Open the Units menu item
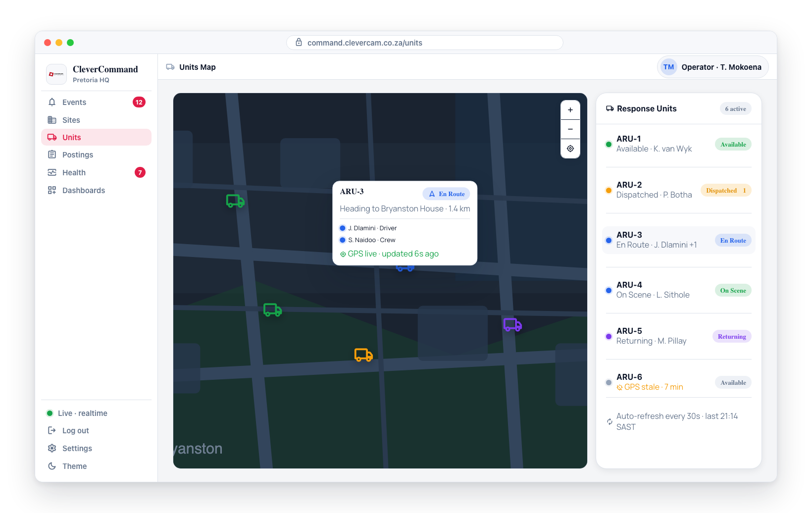This screenshot has height=513, width=812. coord(96,137)
